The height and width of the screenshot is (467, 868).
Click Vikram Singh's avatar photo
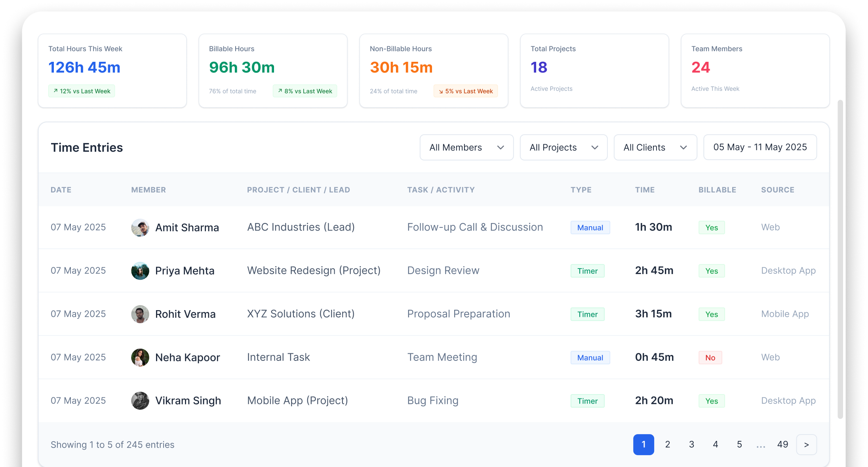[x=140, y=401]
